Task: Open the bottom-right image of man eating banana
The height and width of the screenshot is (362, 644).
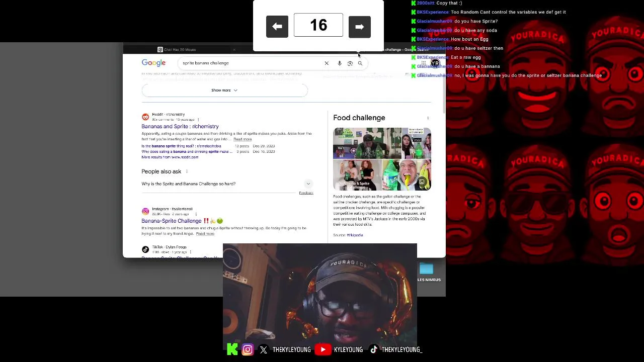Action: point(407,175)
